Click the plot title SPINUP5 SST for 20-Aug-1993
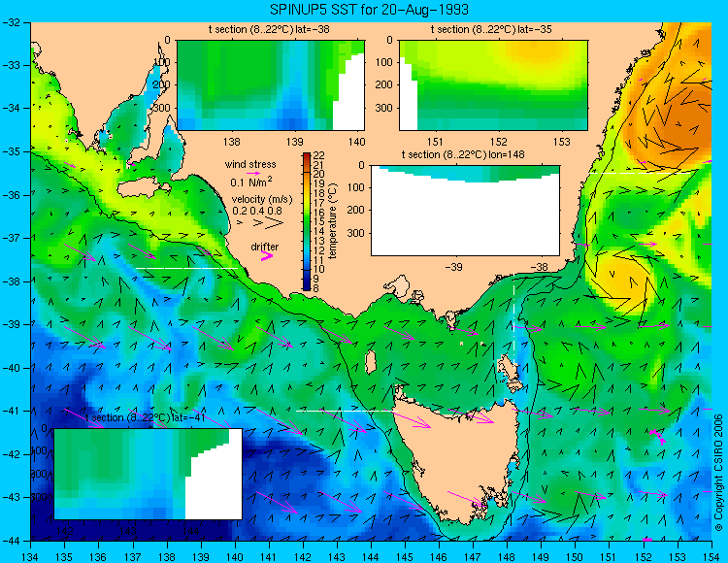This screenshot has width=728, height=563. (370, 10)
